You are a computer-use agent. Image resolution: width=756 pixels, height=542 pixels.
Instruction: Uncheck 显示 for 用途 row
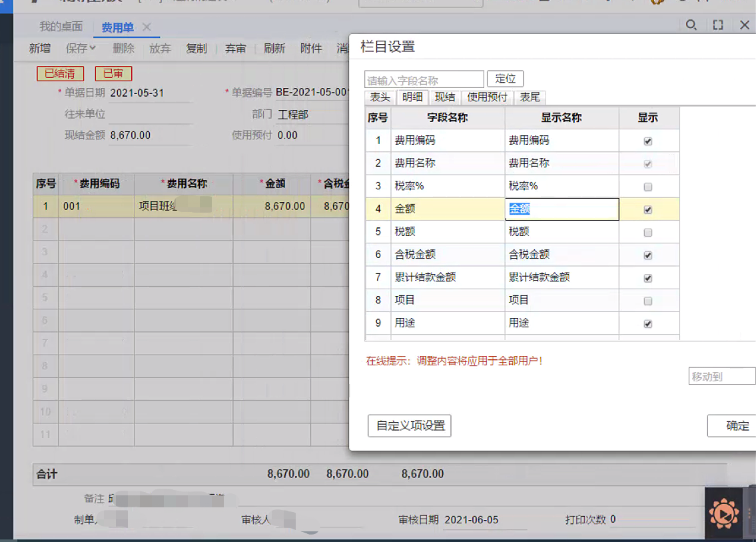[x=648, y=324]
